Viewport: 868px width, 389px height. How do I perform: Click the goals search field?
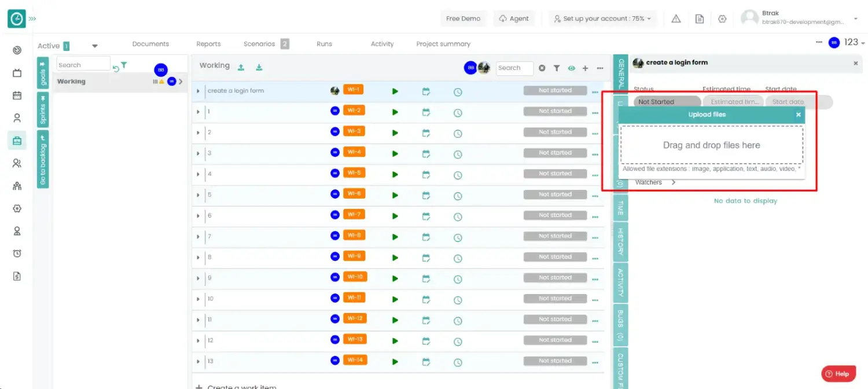[x=83, y=65]
